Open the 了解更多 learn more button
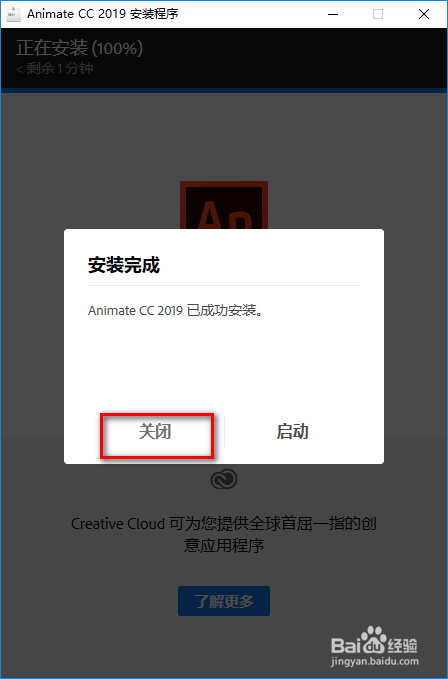 click(x=224, y=601)
